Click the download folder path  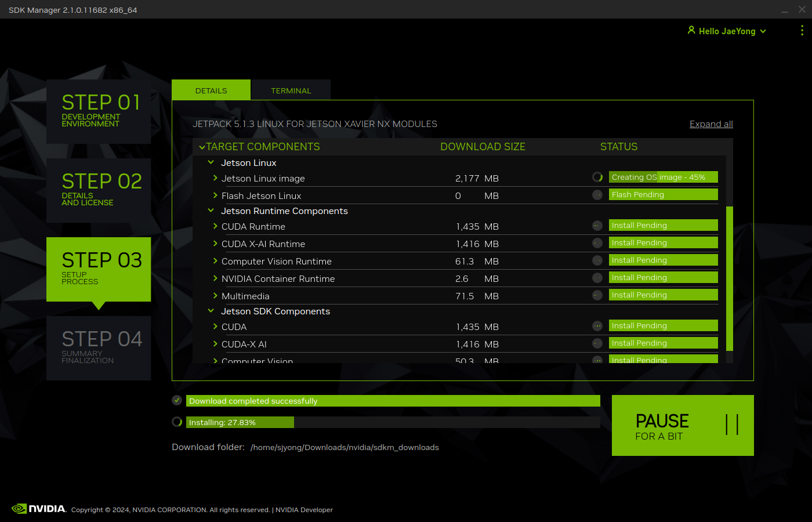click(x=345, y=447)
